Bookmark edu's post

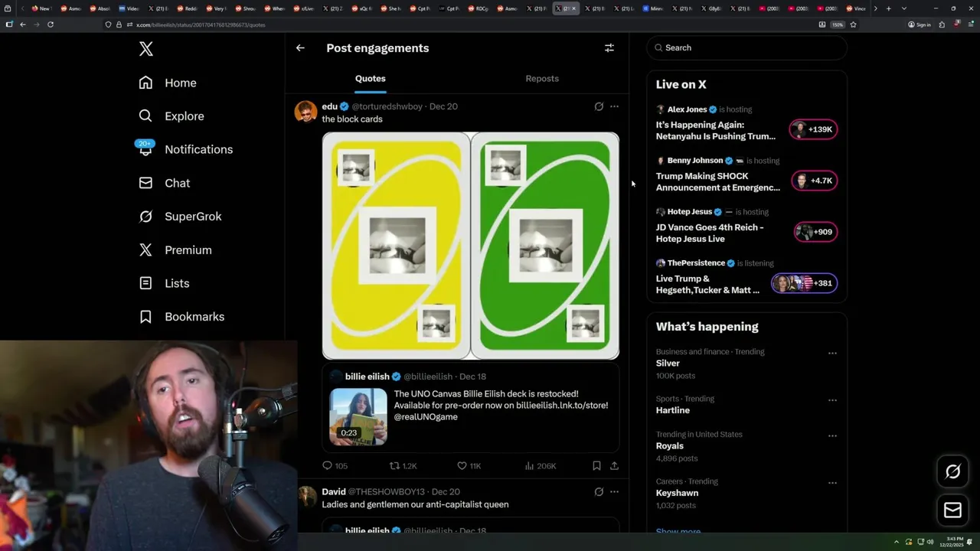click(596, 465)
